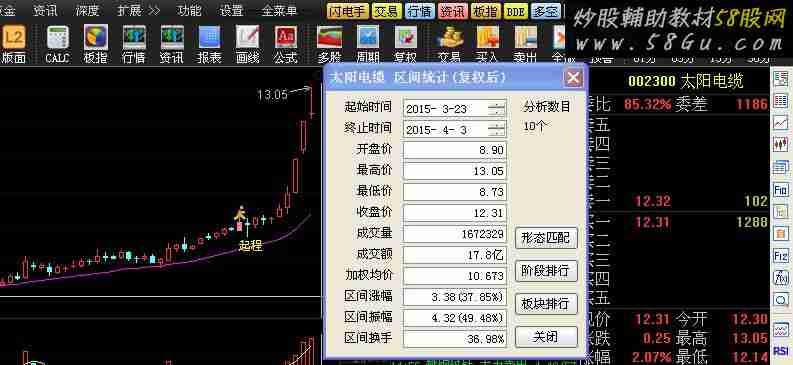Select the 画线 drawing line tool
Screen dimensions: 793x365
(x=247, y=44)
